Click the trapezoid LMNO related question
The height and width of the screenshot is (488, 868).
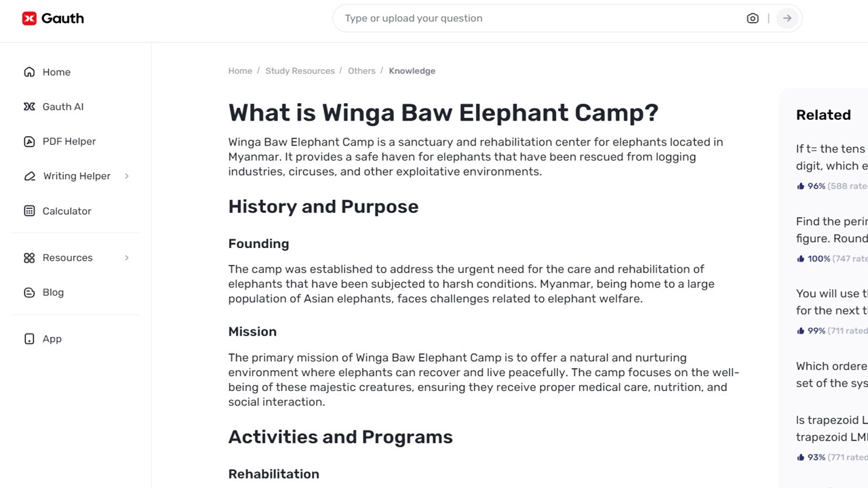tap(831, 428)
